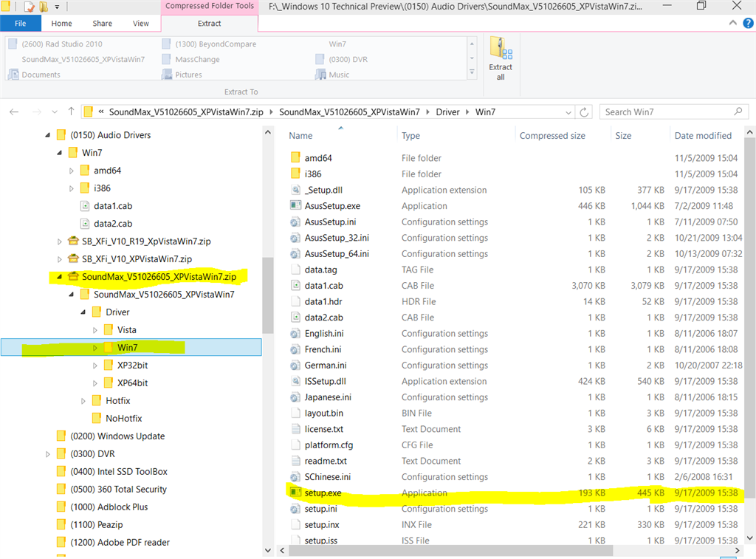Image resolution: width=756 pixels, height=559 pixels.
Task: Open the File menu tab
Action: [21, 23]
